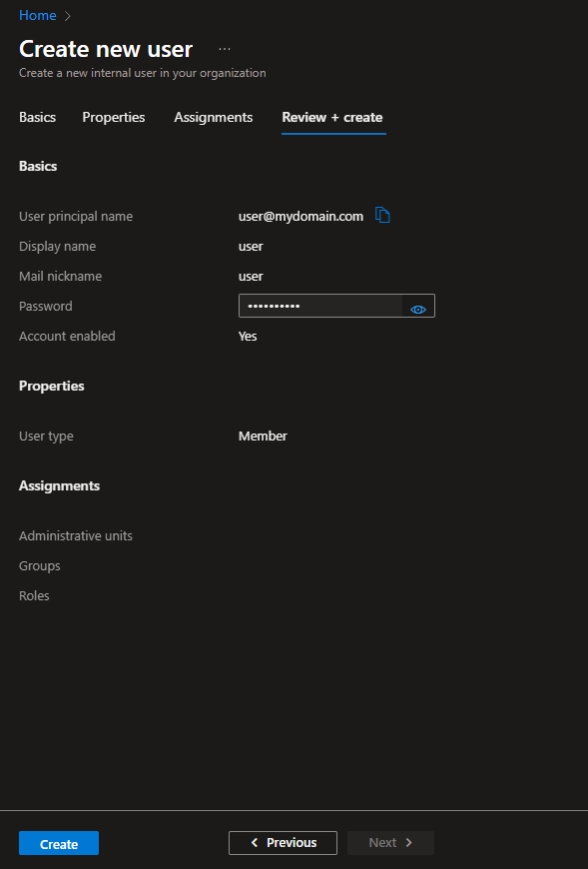Click the disabled Next button
Image resolution: width=588 pixels, height=869 pixels.
[x=391, y=843]
